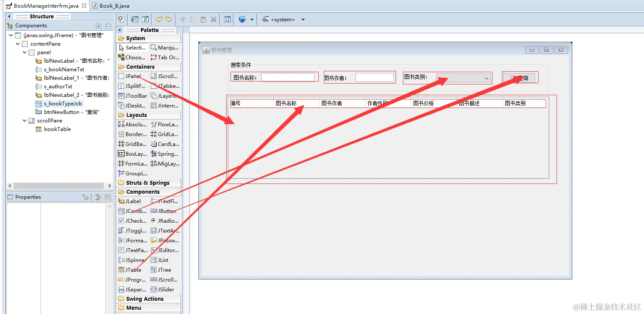Image resolution: width=644 pixels, height=314 pixels.
Task: Pick FlowLayout from Layouts palette
Action: (x=165, y=125)
